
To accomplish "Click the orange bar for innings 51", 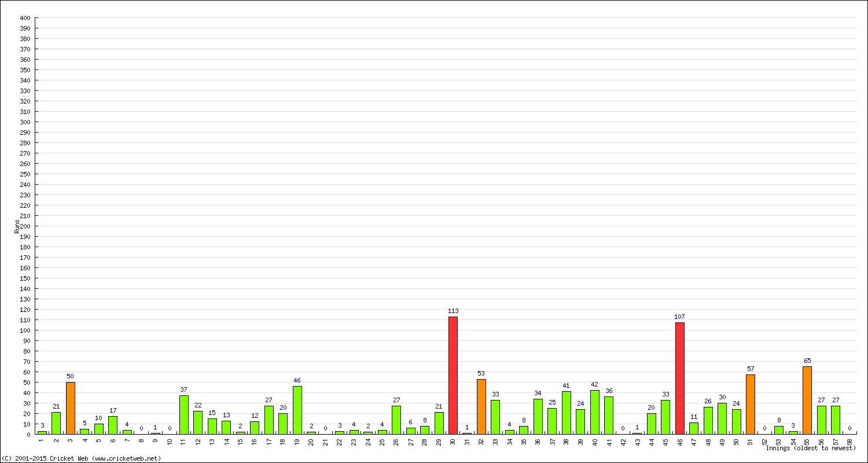I will (x=751, y=405).
